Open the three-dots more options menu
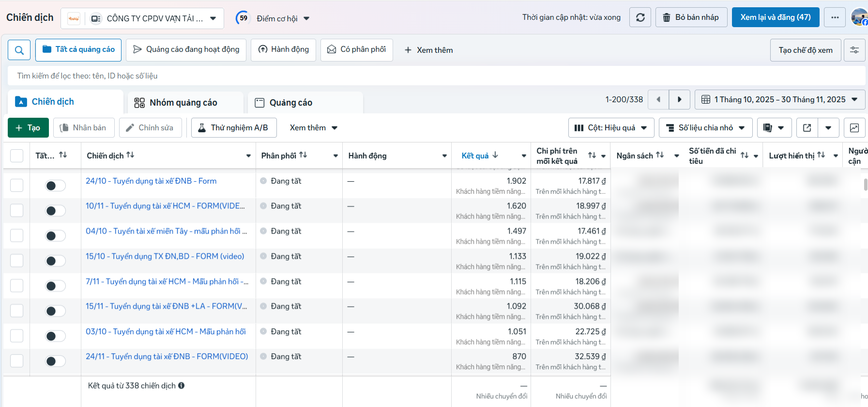The width and height of the screenshot is (868, 407). pos(835,17)
